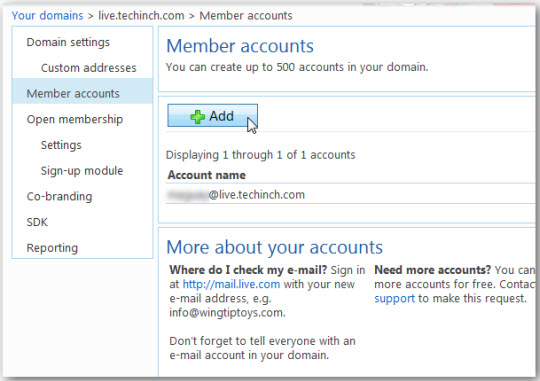This screenshot has width=540, height=381.
Task: Click the support link
Action: click(395, 298)
